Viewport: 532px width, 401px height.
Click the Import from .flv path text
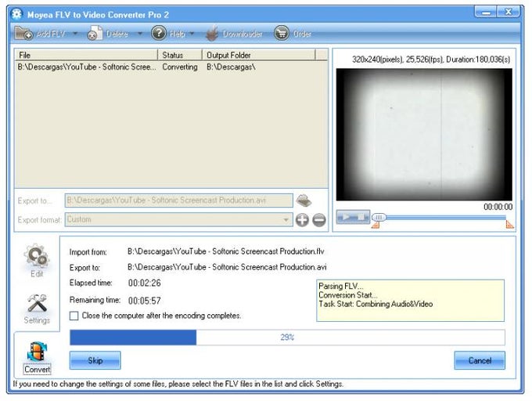225,251
